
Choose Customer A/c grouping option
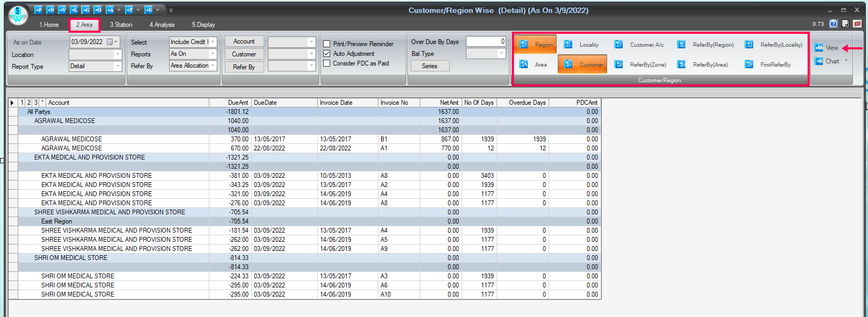(x=639, y=45)
